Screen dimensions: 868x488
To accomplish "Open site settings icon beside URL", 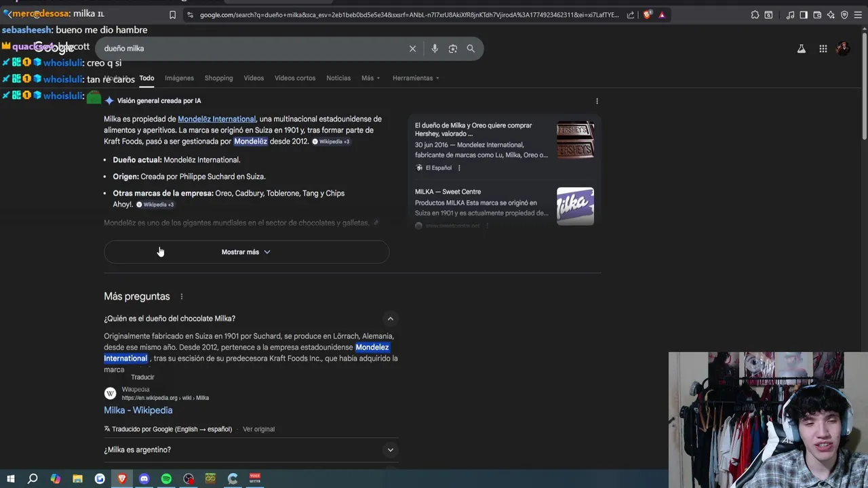I will click(x=190, y=15).
